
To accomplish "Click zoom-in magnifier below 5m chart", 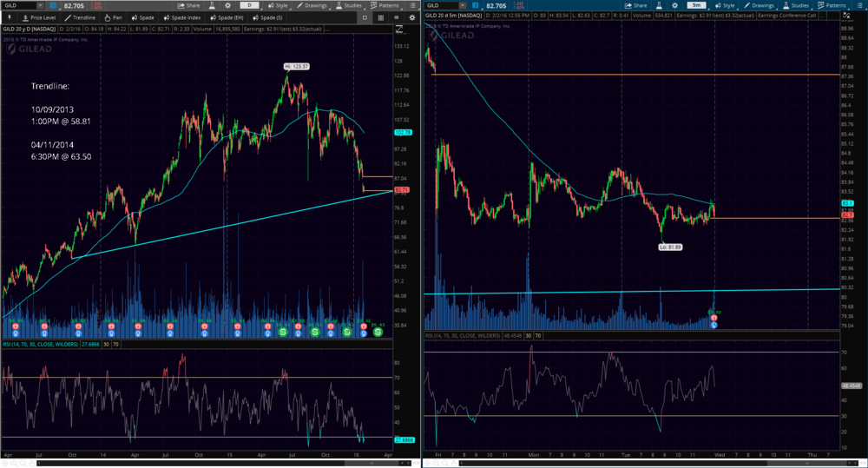I will [437, 463].
